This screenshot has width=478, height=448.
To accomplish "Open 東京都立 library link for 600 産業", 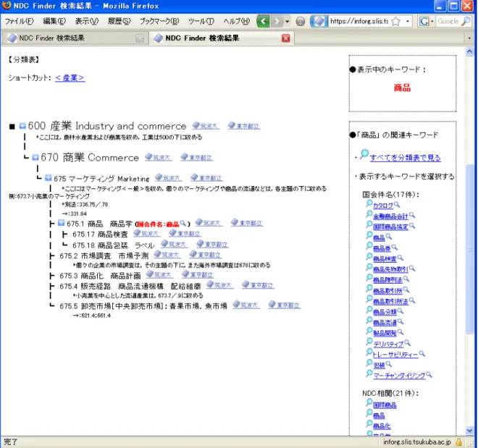I will [244, 125].
